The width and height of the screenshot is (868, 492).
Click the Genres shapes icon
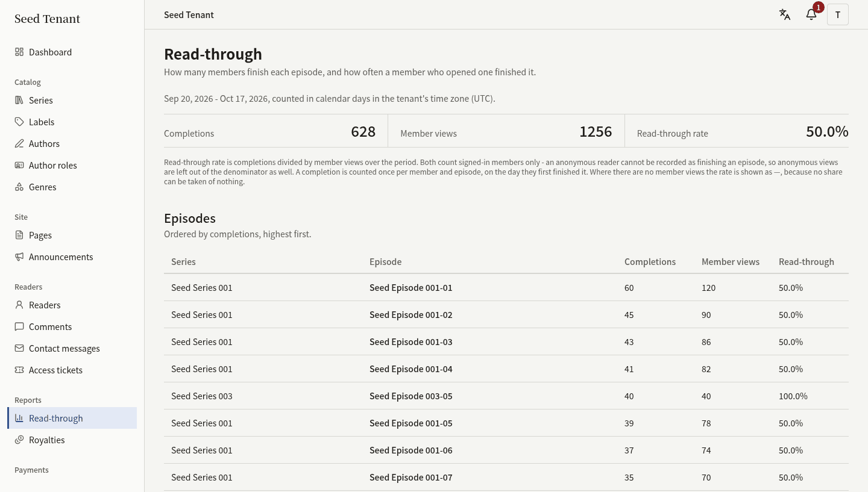[x=19, y=187]
